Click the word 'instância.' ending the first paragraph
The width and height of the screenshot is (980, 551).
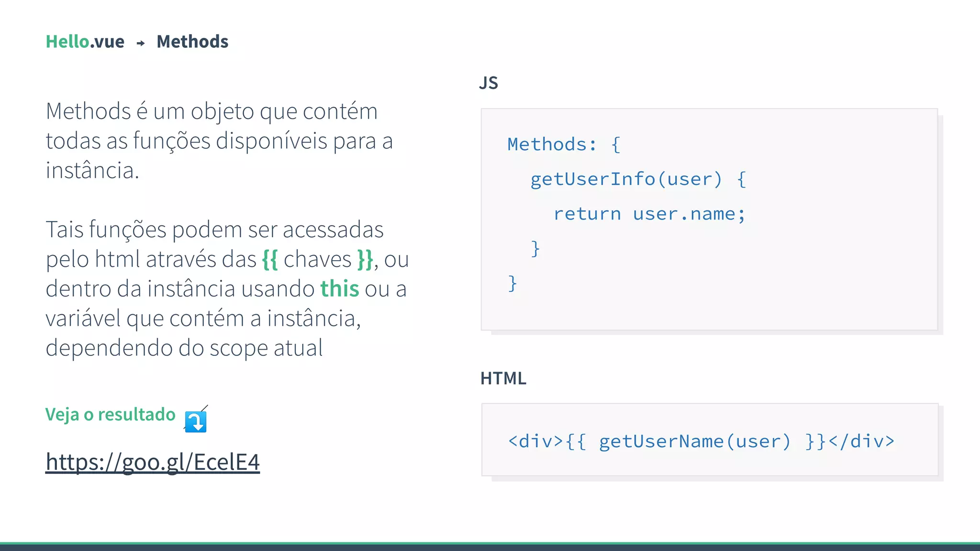(x=92, y=170)
